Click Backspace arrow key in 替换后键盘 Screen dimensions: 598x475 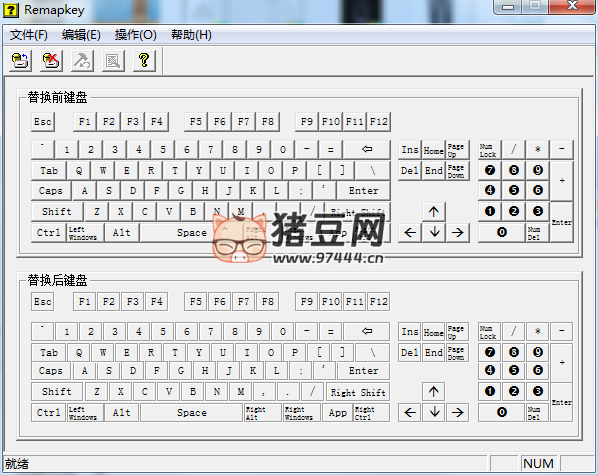click(367, 331)
